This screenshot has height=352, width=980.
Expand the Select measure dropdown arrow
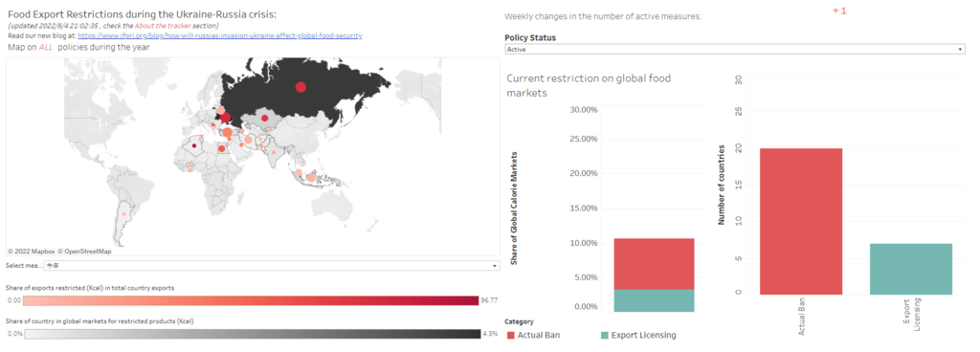point(495,266)
